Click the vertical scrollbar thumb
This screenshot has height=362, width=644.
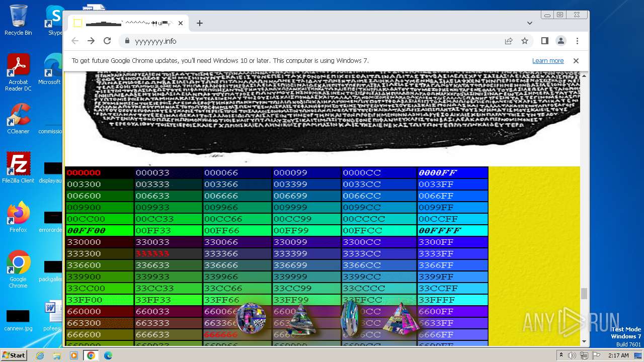(x=584, y=294)
